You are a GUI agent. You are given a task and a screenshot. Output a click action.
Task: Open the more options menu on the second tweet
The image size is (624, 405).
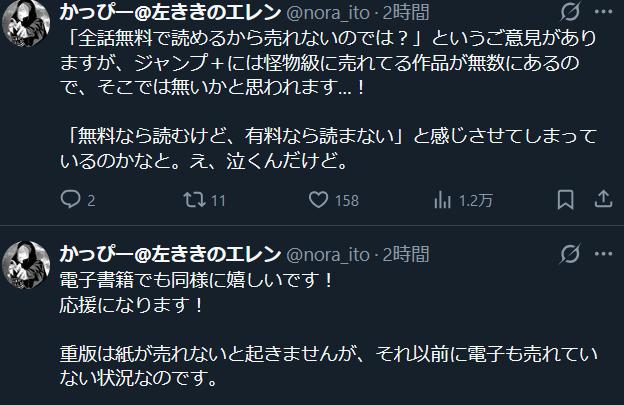[603, 254]
